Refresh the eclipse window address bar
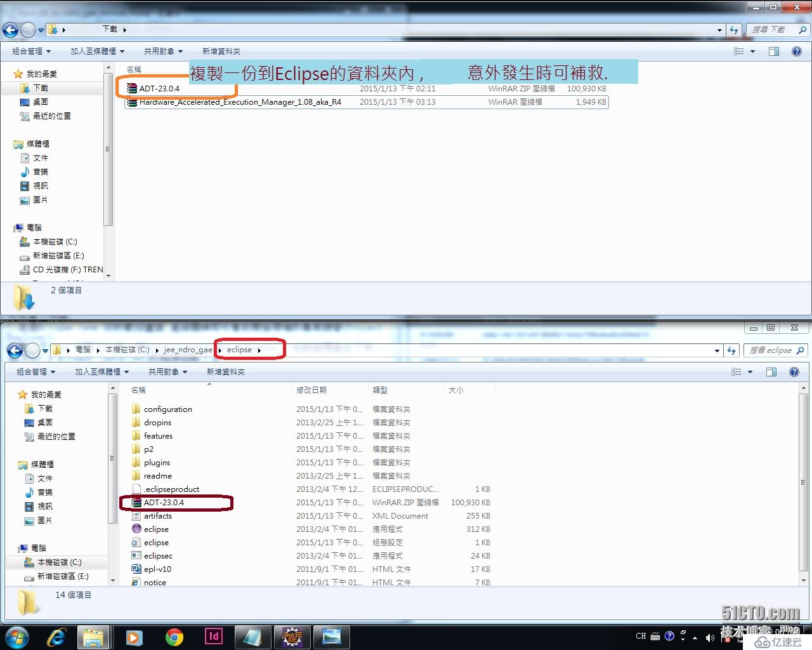This screenshot has height=650, width=812. tap(732, 350)
